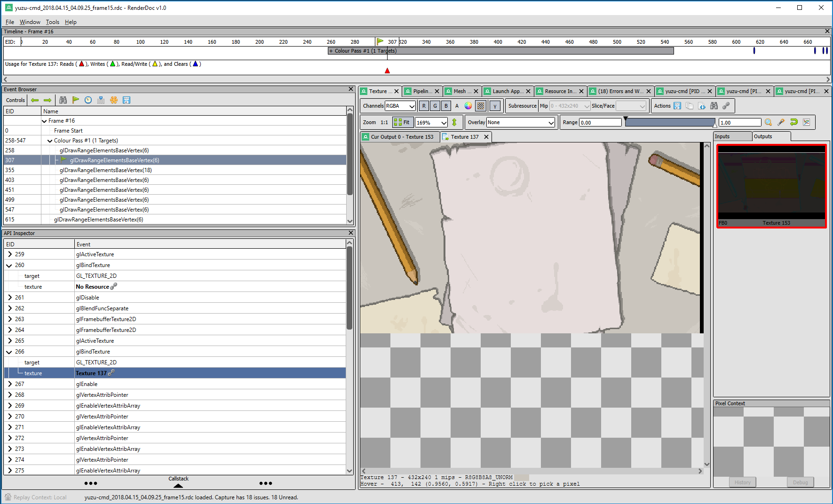The width and height of the screenshot is (833, 504).
Task: Click the magnifier zoom-range icon
Action: 769,122
